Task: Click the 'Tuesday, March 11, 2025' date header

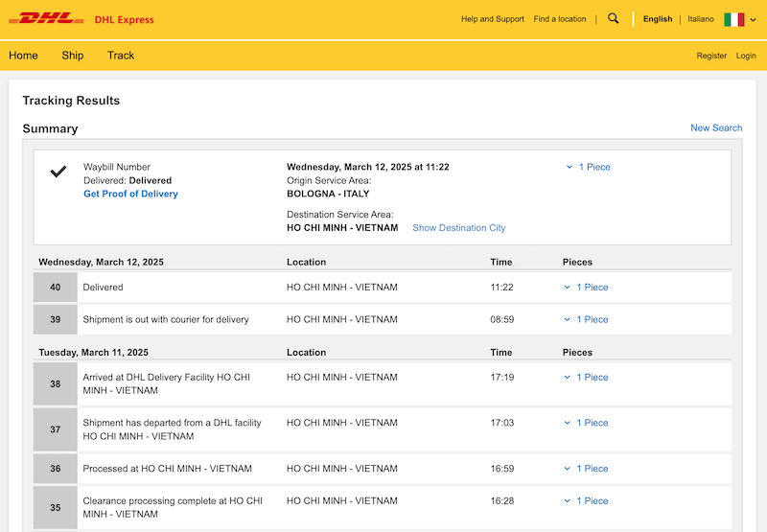Action: (x=93, y=353)
